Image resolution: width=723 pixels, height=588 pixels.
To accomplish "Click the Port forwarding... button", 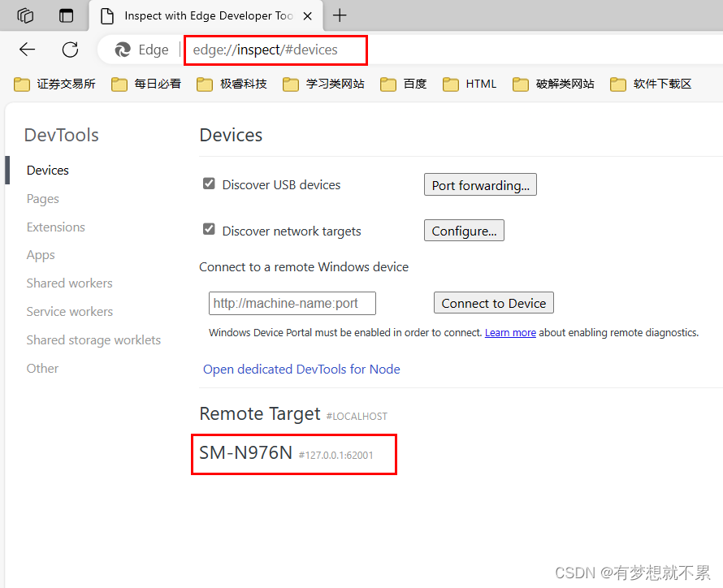I will coord(480,185).
